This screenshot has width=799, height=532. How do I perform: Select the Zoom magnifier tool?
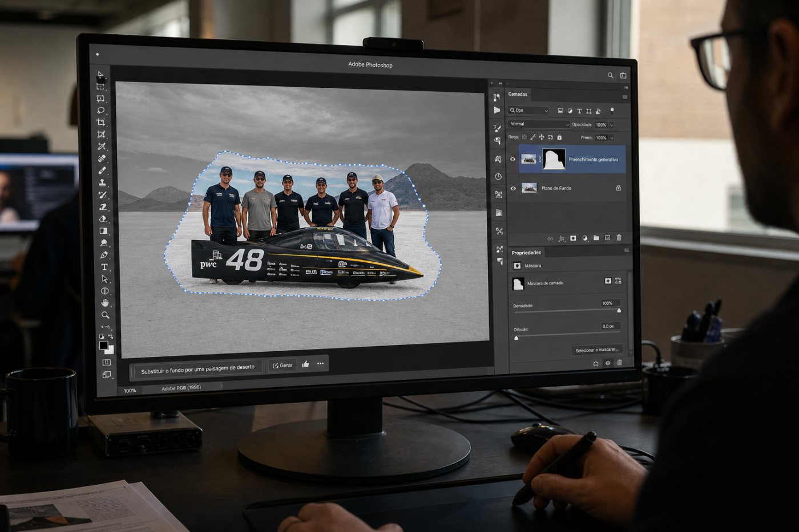[106, 315]
